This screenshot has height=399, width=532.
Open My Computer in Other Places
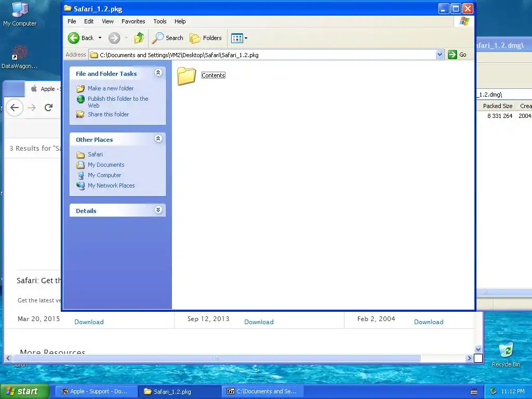(104, 175)
